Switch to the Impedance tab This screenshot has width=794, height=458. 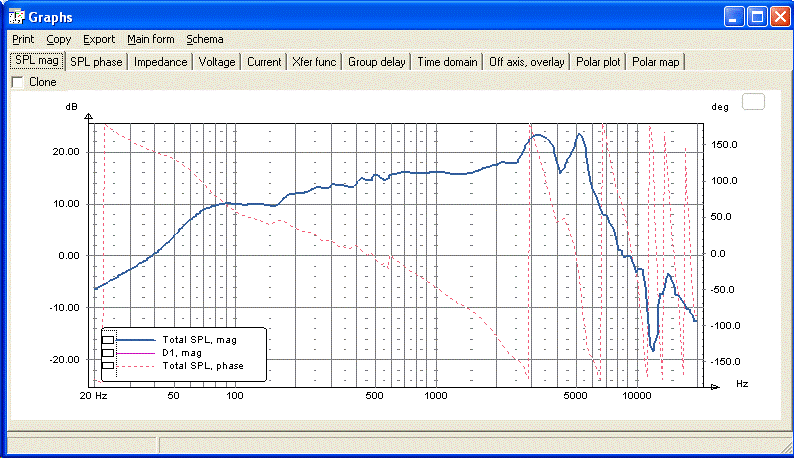pos(161,62)
